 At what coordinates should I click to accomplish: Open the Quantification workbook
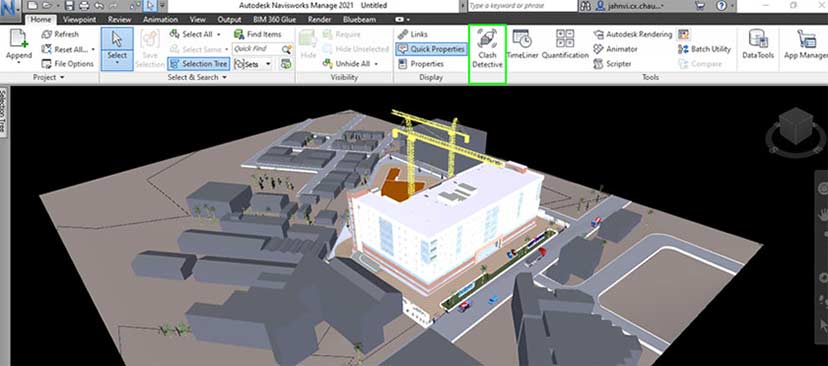pyautogui.click(x=565, y=44)
